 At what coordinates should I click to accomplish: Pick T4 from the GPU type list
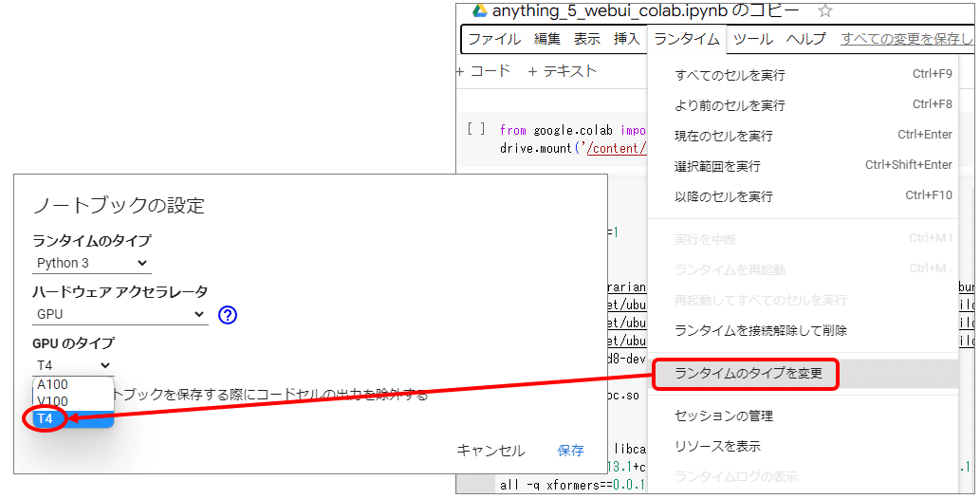[x=73, y=418]
